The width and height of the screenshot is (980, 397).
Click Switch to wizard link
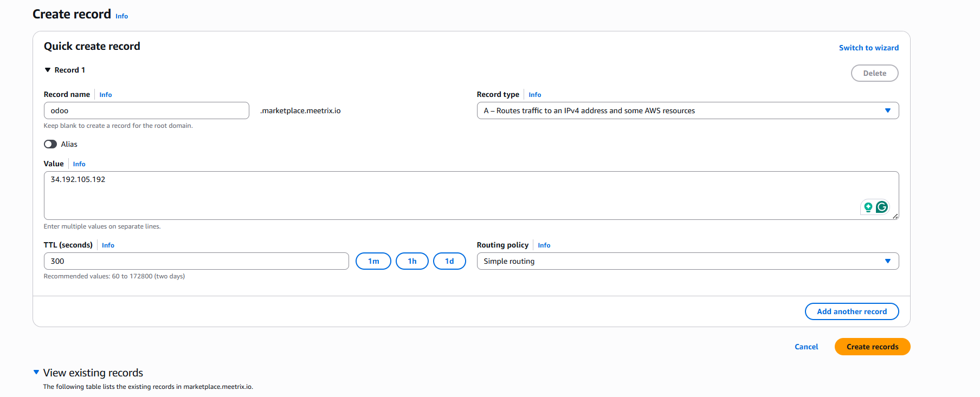click(868, 48)
